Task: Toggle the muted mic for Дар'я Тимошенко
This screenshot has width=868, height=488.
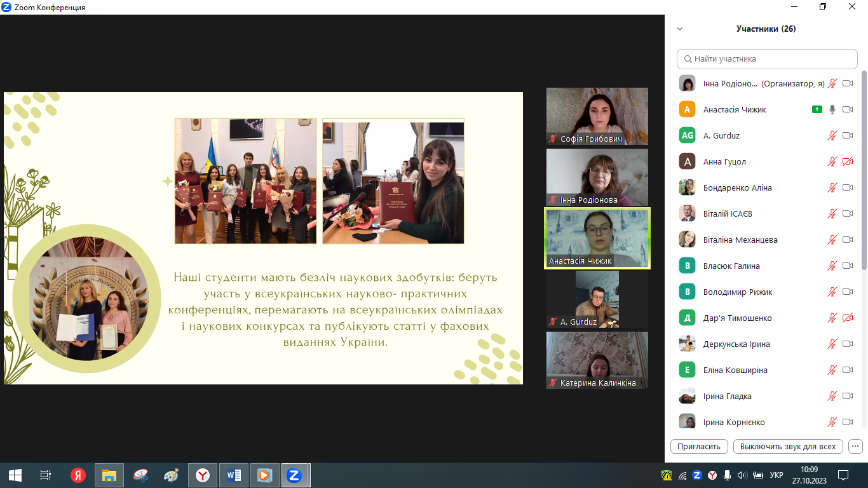Action: [x=832, y=318]
